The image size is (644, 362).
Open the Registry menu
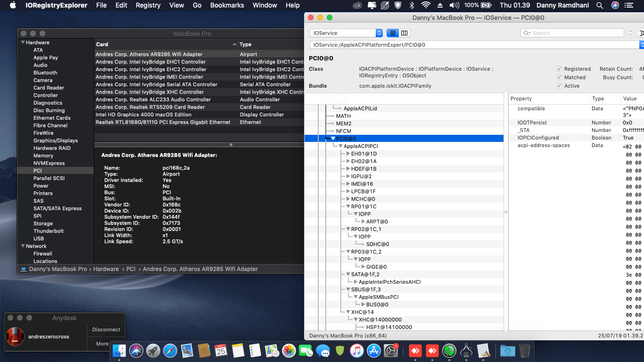pyautogui.click(x=148, y=5)
